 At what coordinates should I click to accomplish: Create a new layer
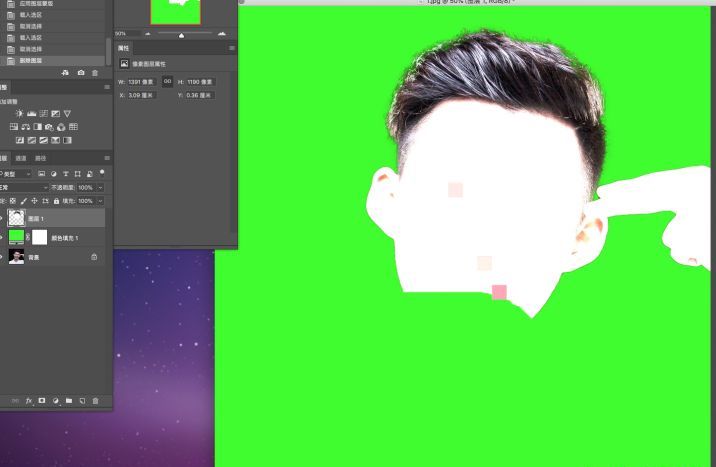82,400
